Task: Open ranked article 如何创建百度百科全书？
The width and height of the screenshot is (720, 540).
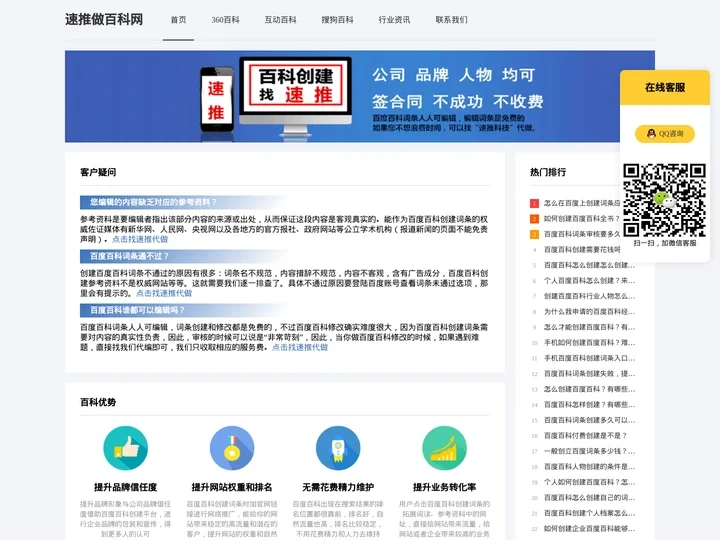Action: tap(582, 219)
